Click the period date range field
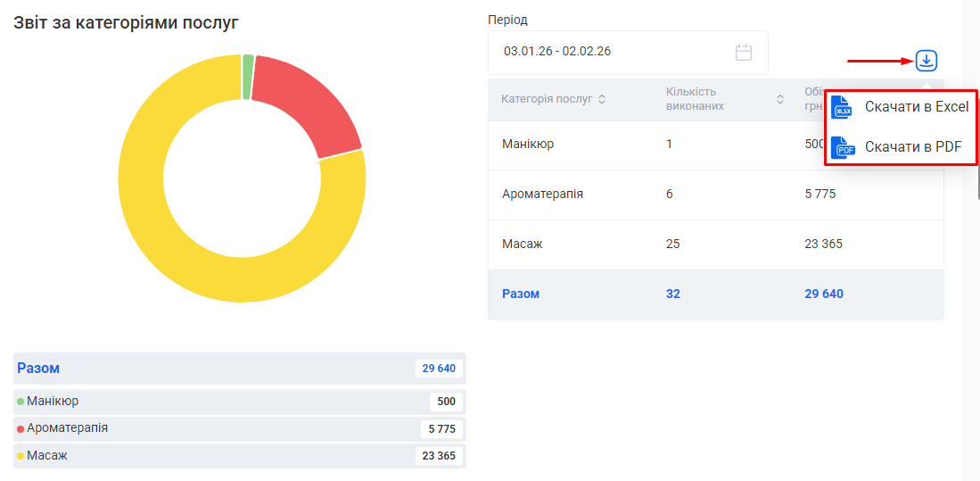Screen dimensions: 980x481 615,52
